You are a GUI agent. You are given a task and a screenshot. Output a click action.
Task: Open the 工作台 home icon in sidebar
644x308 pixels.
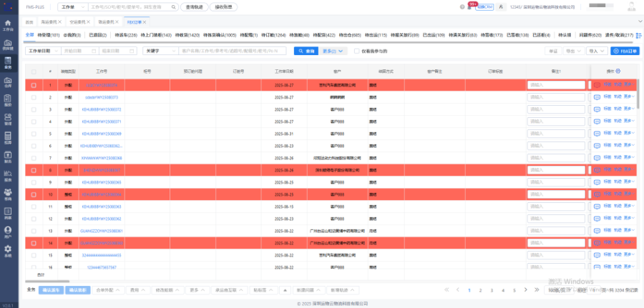tap(8, 24)
